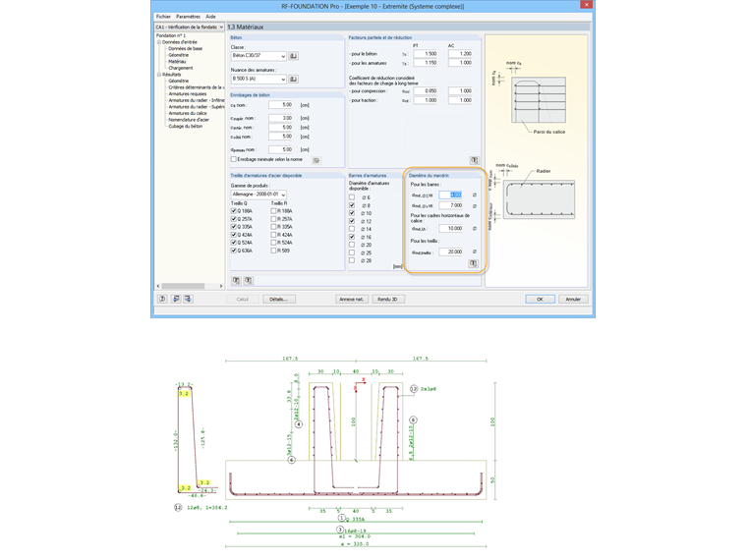This screenshot has height=560, width=747.
Task: Select Armatures du calice in tree
Action: pos(188,113)
